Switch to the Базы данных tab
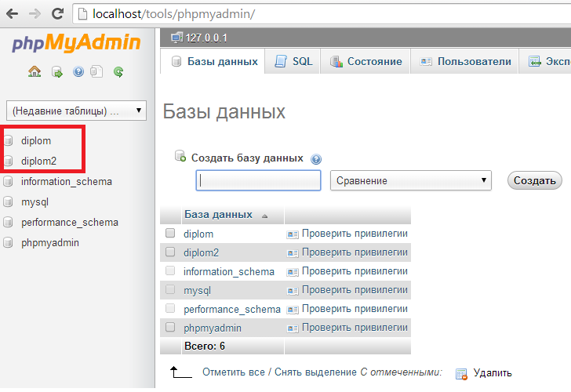The height and width of the screenshot is (392, 571). click(213, 61)
